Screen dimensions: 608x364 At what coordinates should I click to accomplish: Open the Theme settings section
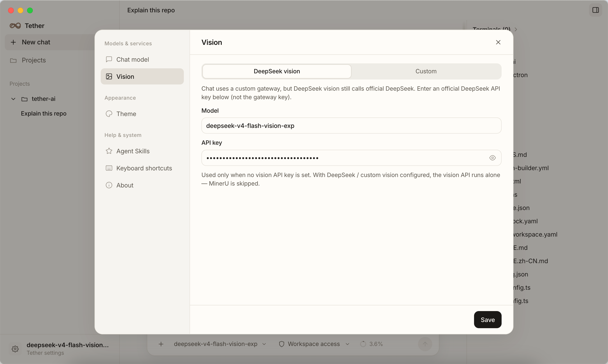pos(142,114)
